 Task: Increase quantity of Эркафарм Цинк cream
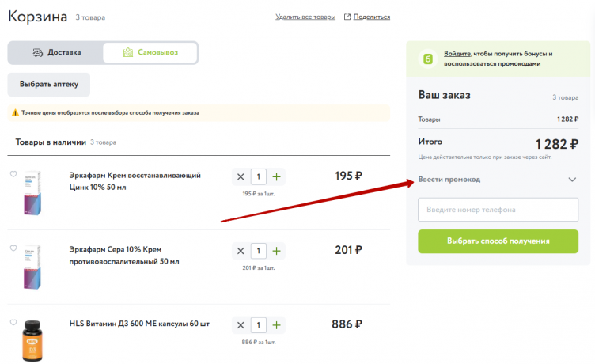click(x=276, y=176)
